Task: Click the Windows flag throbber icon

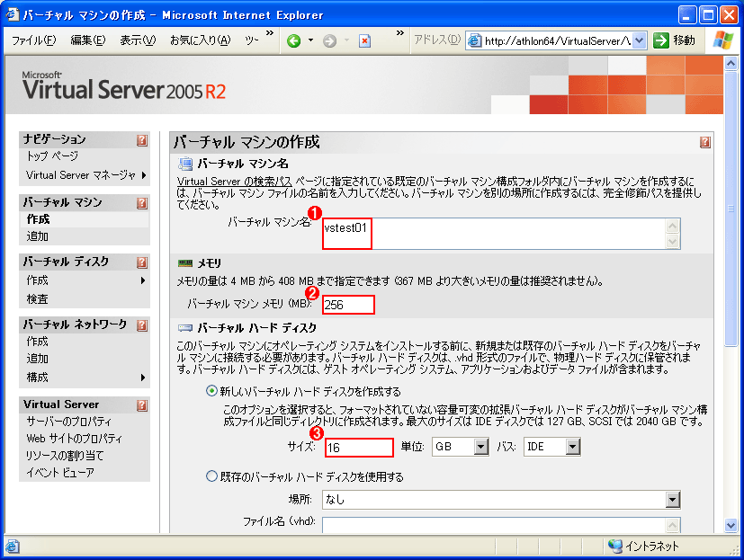Action: (723, 40)
